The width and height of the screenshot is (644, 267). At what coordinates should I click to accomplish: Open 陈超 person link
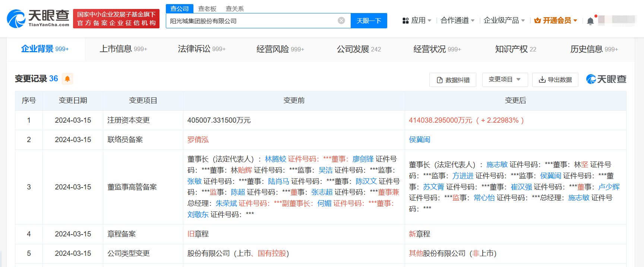[238, 192]
